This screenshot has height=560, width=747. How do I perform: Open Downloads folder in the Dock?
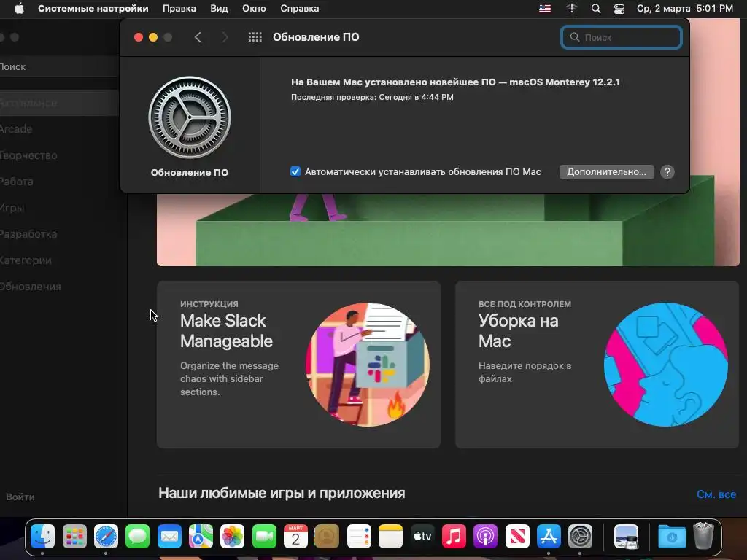point(672,537)
